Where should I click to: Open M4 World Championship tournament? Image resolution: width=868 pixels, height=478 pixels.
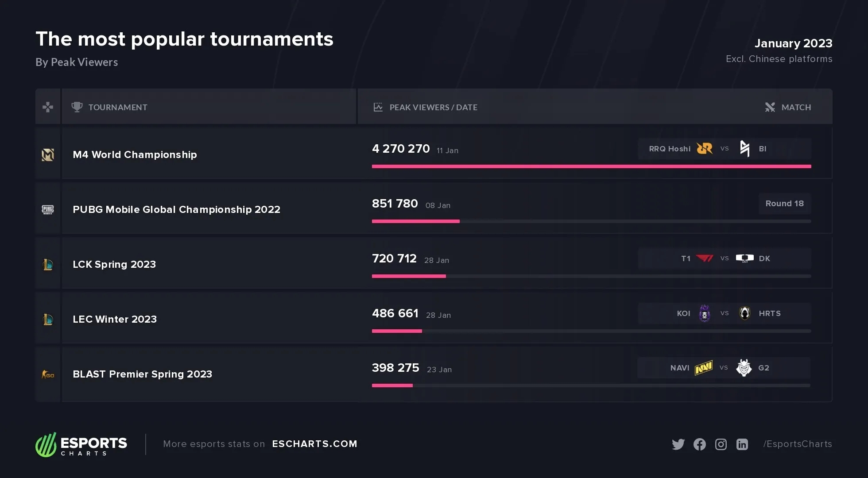click(135, 154)
